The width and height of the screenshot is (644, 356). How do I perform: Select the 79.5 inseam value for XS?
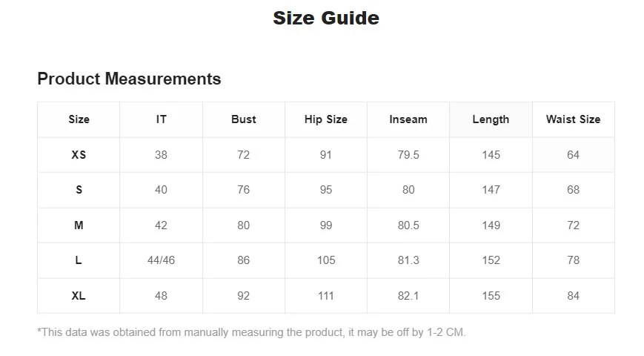408,155
